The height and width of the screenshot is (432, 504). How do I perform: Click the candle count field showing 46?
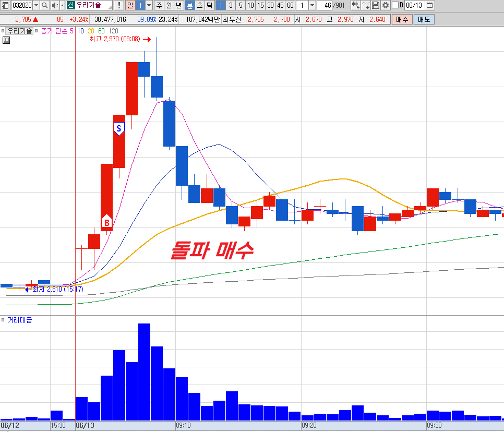pyautogui.click(x=325, y=5)
